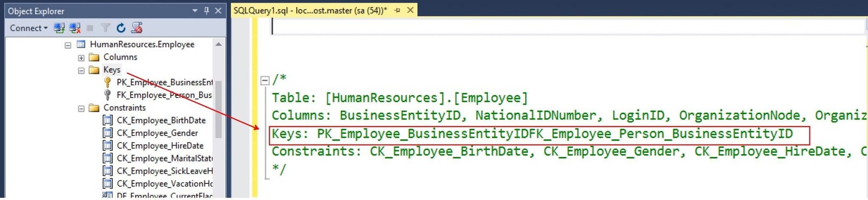Collapse the Keys folder
Image resolution: width=868 pixels, height=200 pixels.
point(81,70)
